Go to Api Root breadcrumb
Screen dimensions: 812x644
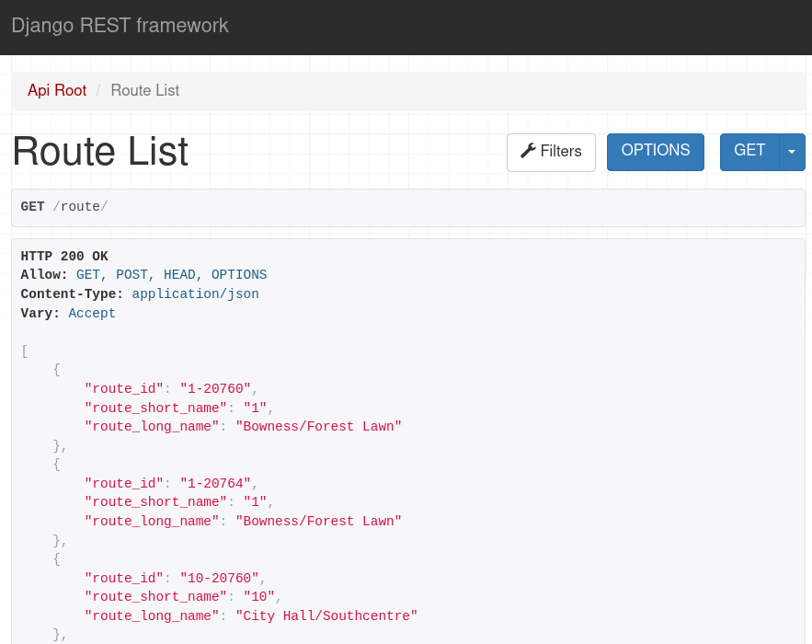click(x=57, y=90)
